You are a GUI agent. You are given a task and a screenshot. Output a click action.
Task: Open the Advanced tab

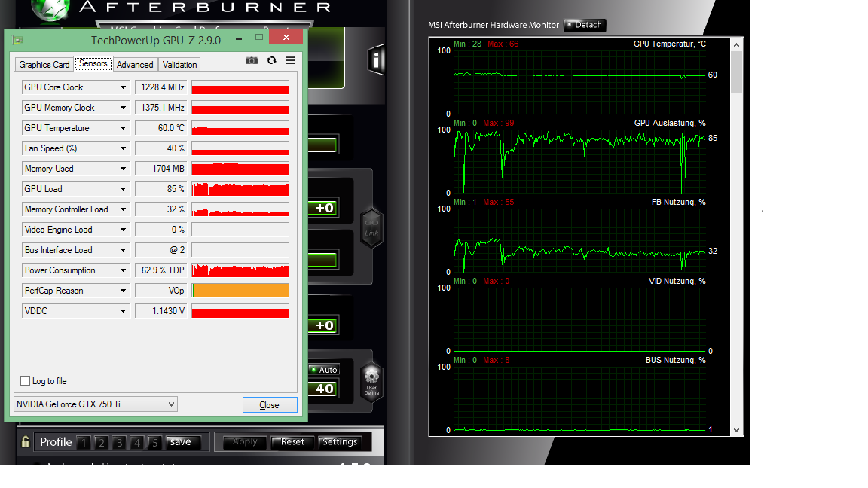click(x=135, y=65)
